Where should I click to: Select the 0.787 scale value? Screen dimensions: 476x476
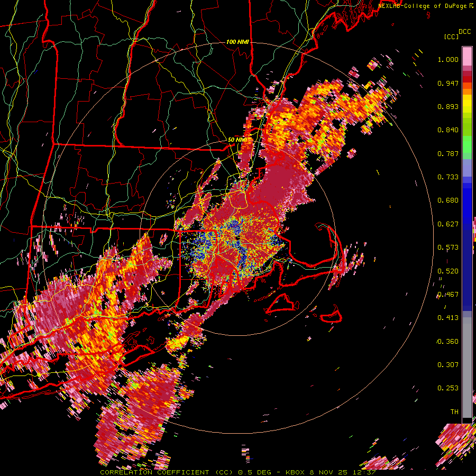(x=448, y=153)
